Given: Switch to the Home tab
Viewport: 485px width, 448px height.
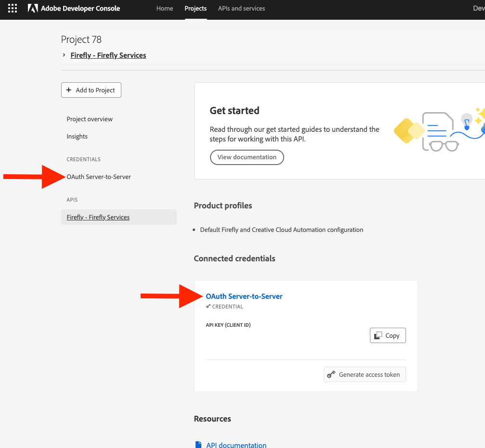Looking at the screenshot, I should pyautogui.click(x=164, y=8).
